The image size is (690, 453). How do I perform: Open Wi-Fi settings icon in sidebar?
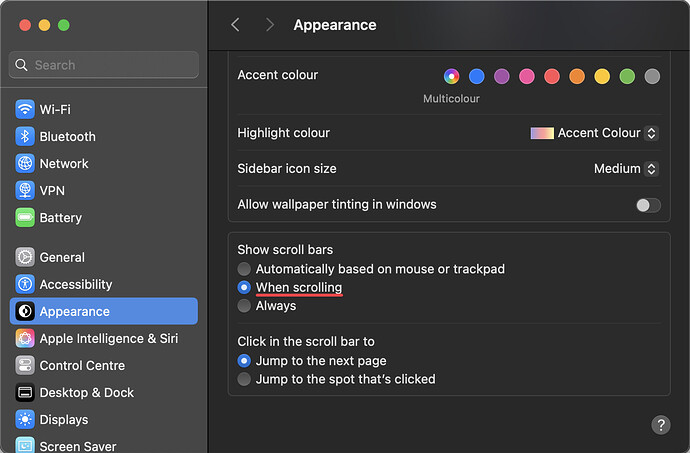tap(25, 109)
